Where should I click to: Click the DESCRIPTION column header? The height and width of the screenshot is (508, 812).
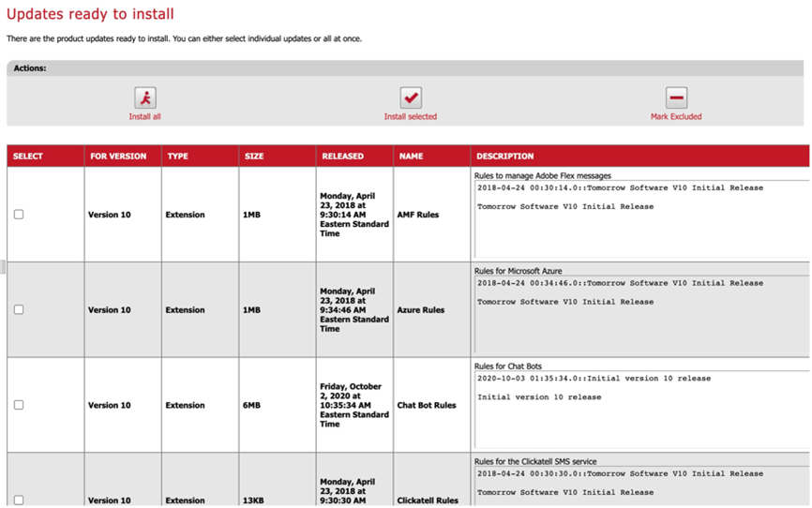coord(504,157)
